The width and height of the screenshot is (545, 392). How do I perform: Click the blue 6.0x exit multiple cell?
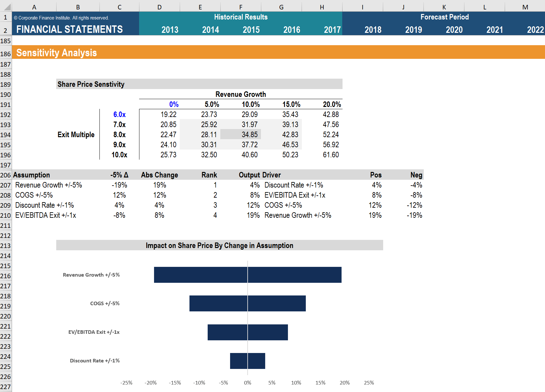click(119, 114)
